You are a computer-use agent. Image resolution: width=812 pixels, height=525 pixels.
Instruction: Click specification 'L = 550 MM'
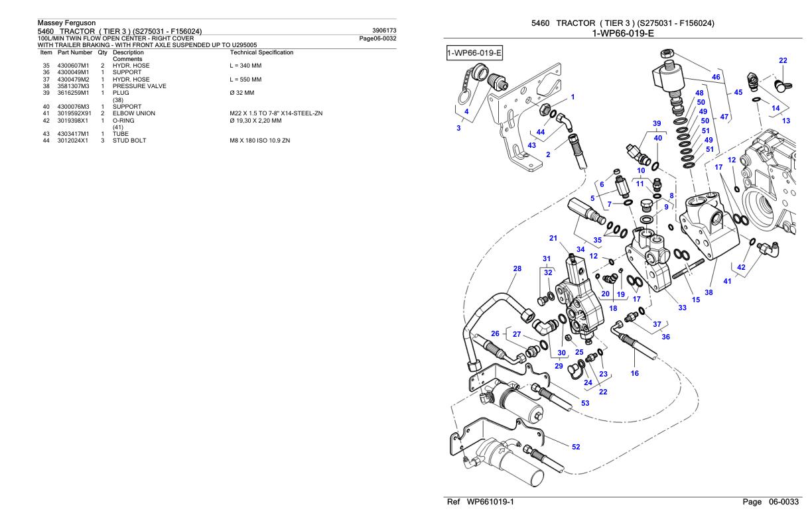[245, 80]
